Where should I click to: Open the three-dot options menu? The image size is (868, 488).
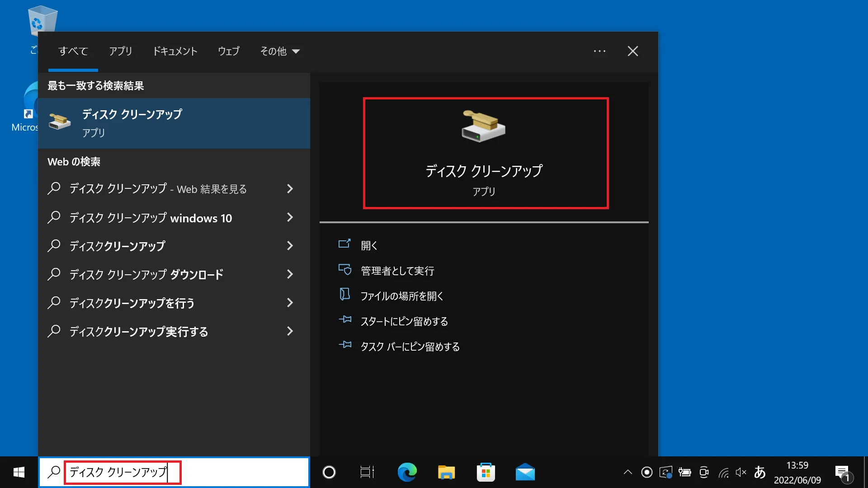pyautogui.click(x=599, y=51)
